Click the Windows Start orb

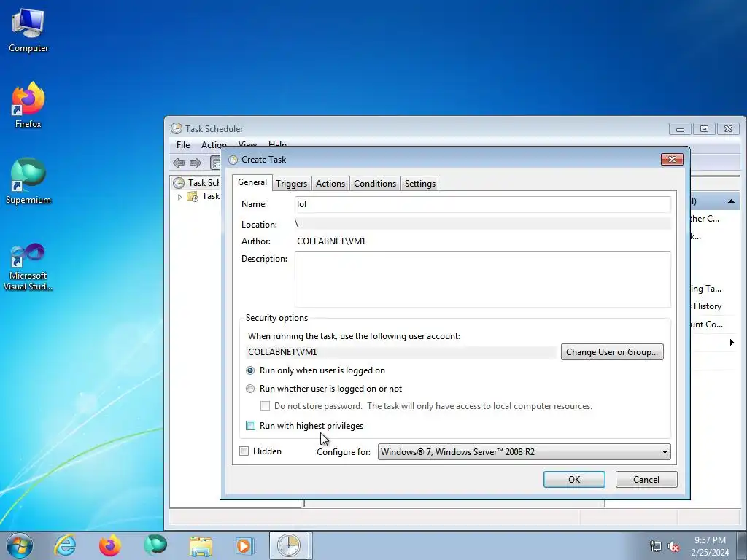20,545
